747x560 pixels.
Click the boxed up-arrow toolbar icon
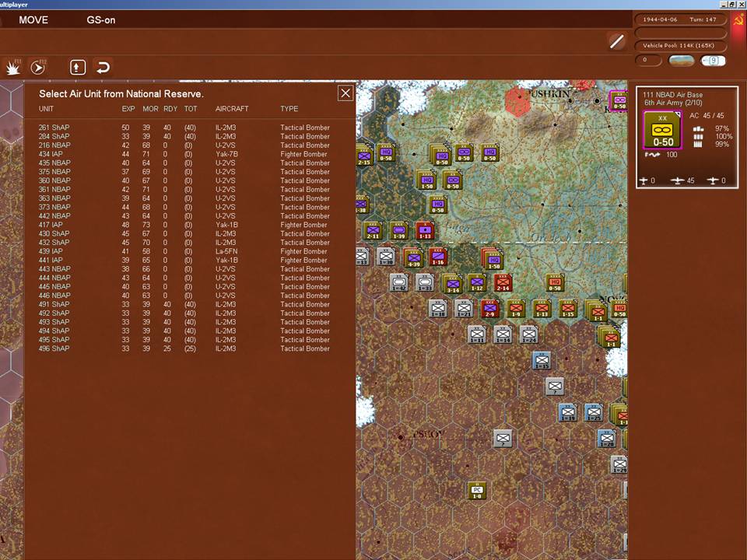(78, 67)
